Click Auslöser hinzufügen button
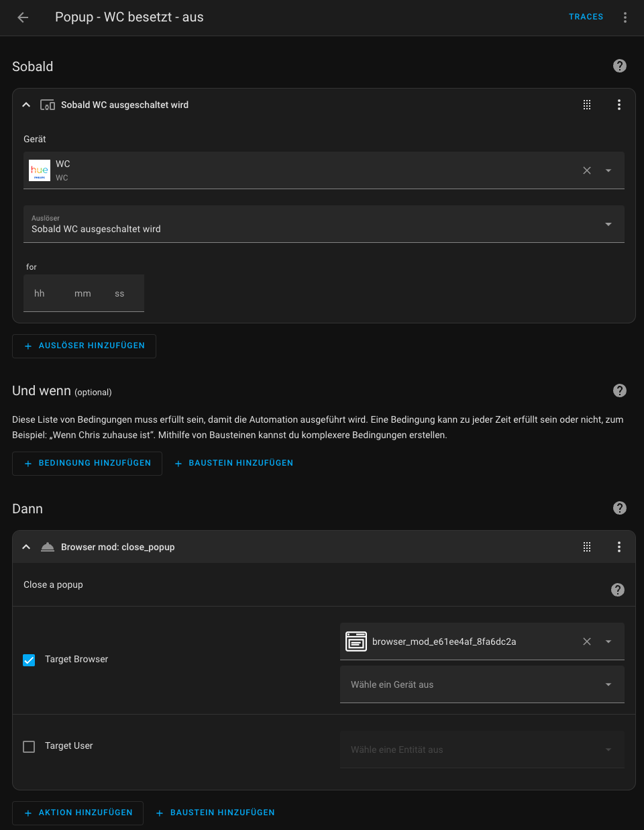 (x=84, y=346)
